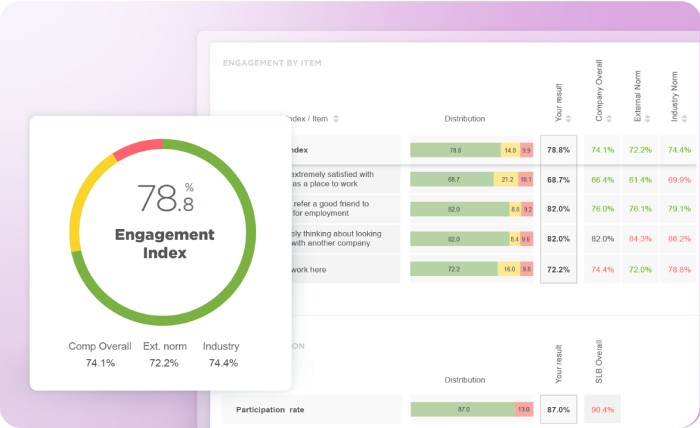The height and width of the screenshot is (428, 700).
Task: Select the 86.2% Industry Norm cell
Action: [679, 239]
